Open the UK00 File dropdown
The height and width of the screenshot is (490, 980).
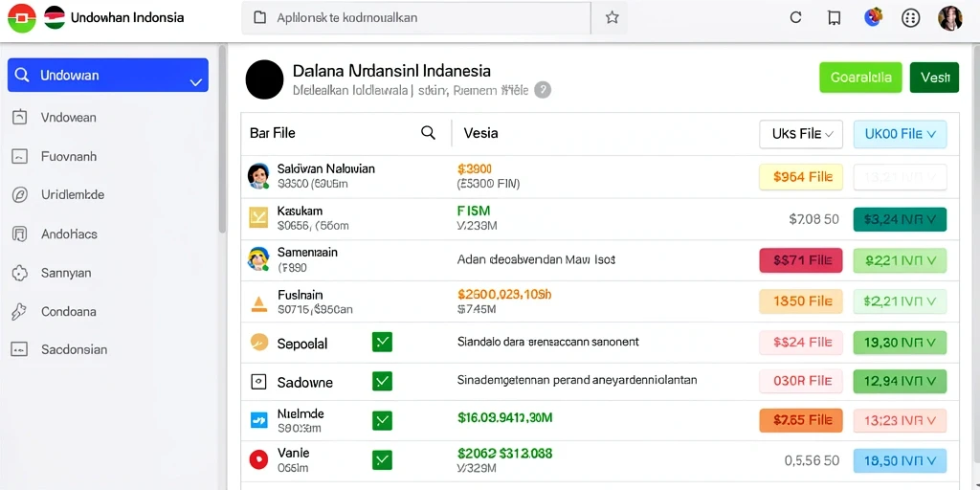tap(900, 134)
